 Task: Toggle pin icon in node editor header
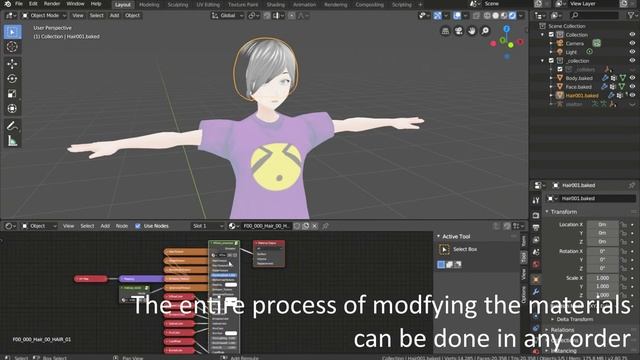click(325, 226)
